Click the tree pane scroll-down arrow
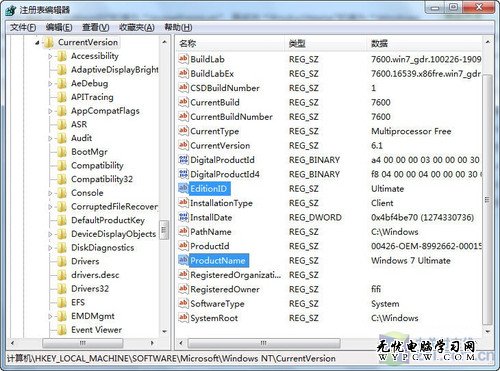The width and height of the screenshot is (500, 371). [x=164, y=331]
